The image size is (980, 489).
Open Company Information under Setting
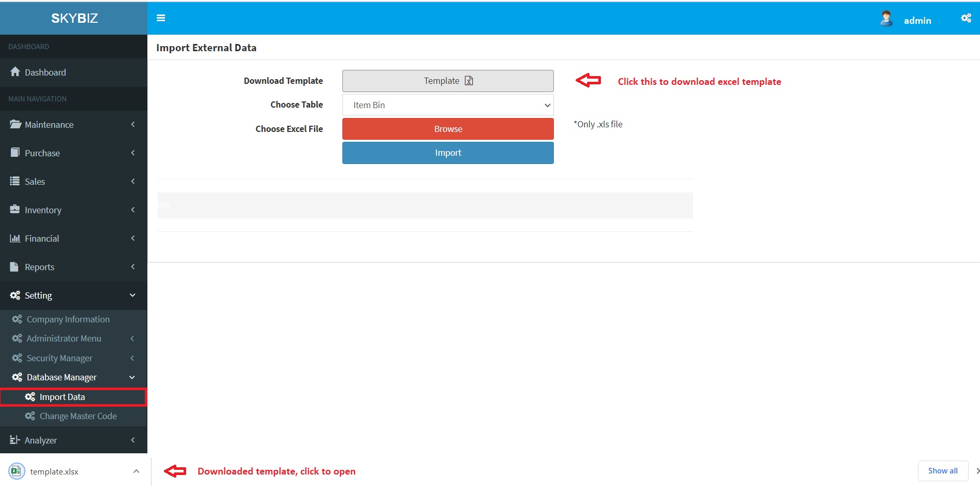[x=68, y=319]
